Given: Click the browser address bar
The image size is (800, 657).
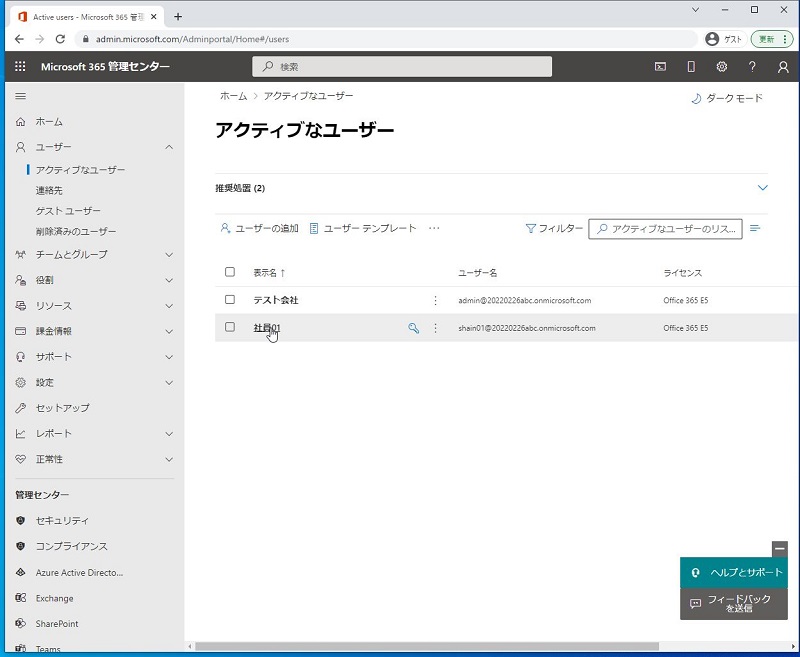Looking at the screenshot, I should (x=386, y=39).
